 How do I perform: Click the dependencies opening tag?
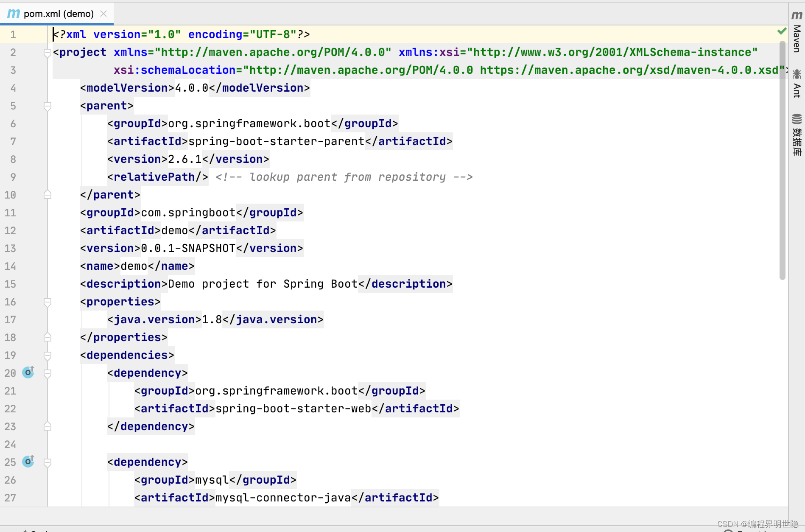(127, 355)
